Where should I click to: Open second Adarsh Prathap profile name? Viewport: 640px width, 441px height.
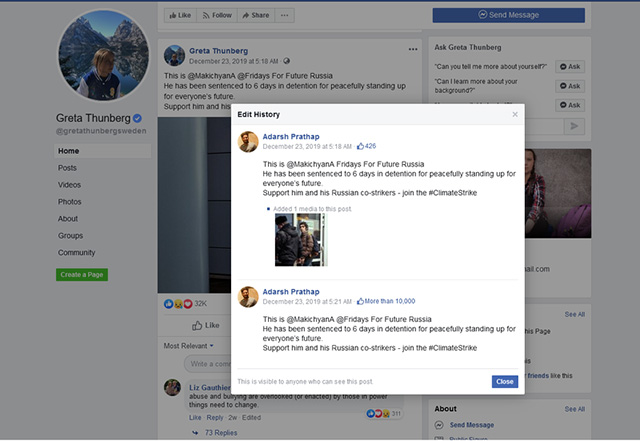tap(291, 292)
